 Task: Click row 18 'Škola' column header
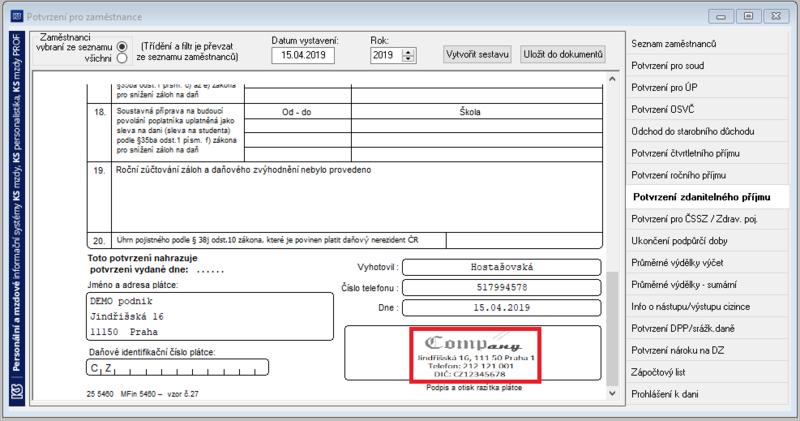(470, 112)
